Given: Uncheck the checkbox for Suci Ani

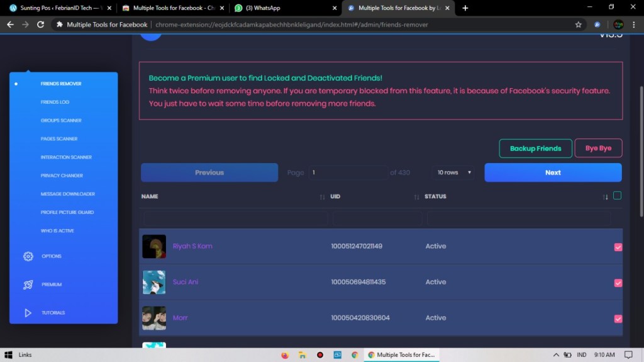Looking at the screenshot, I should click(x=618, y=283).
